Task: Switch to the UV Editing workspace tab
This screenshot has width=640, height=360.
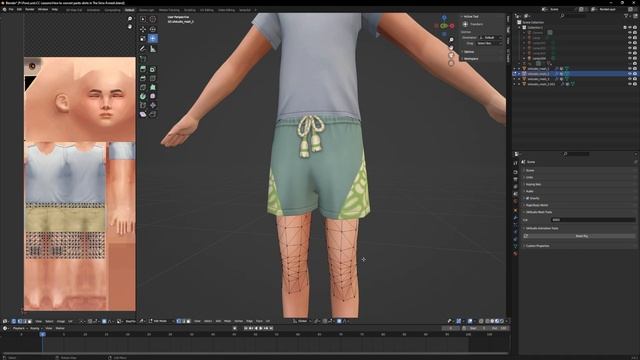Action: pyautogui.click(x=207, y=10)
